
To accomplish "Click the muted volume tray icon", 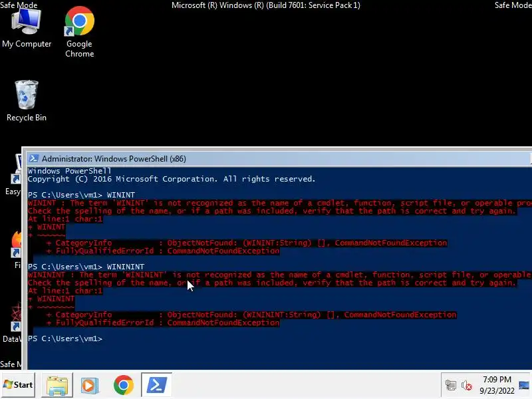I will point(467,385).
